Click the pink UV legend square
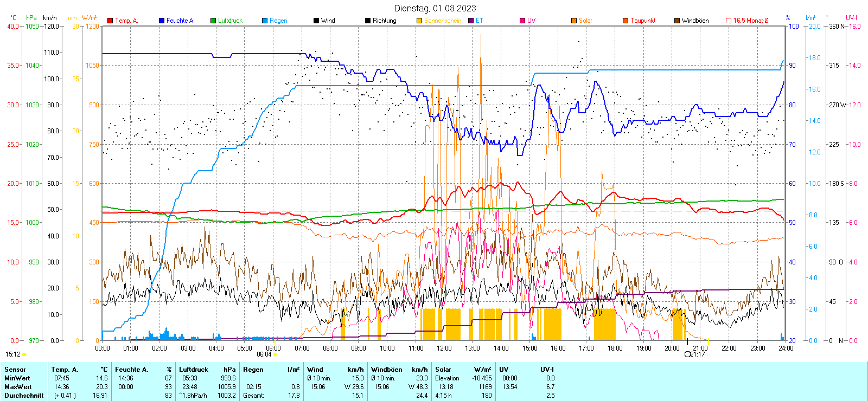868x401 pixels. point(522,21)
